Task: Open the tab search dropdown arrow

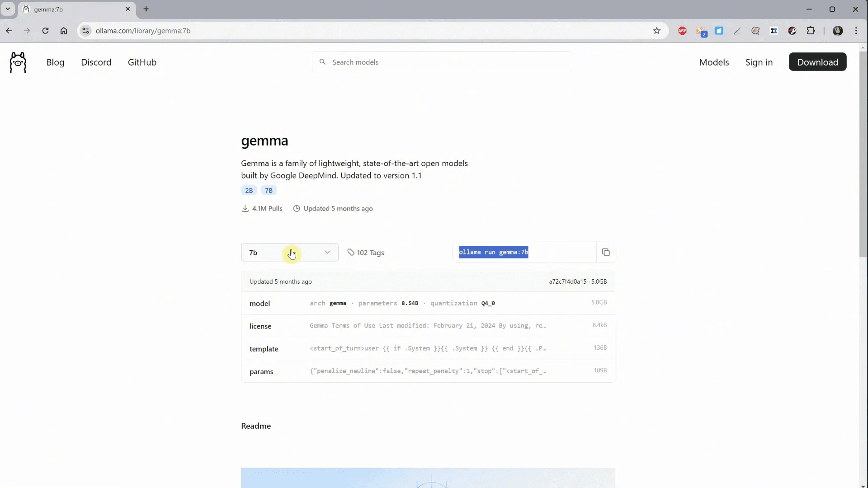Action: click(8, 9)
